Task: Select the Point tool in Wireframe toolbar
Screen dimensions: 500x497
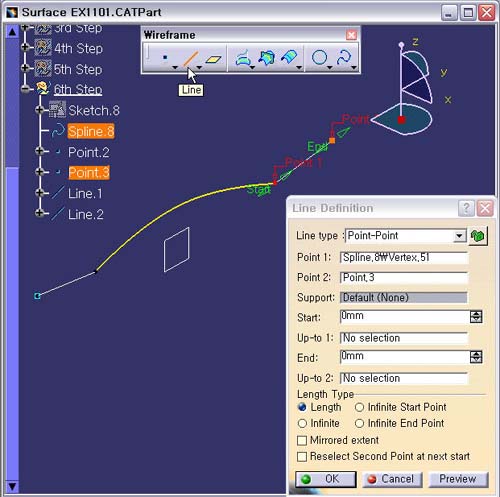Action: tap(165, 58)
